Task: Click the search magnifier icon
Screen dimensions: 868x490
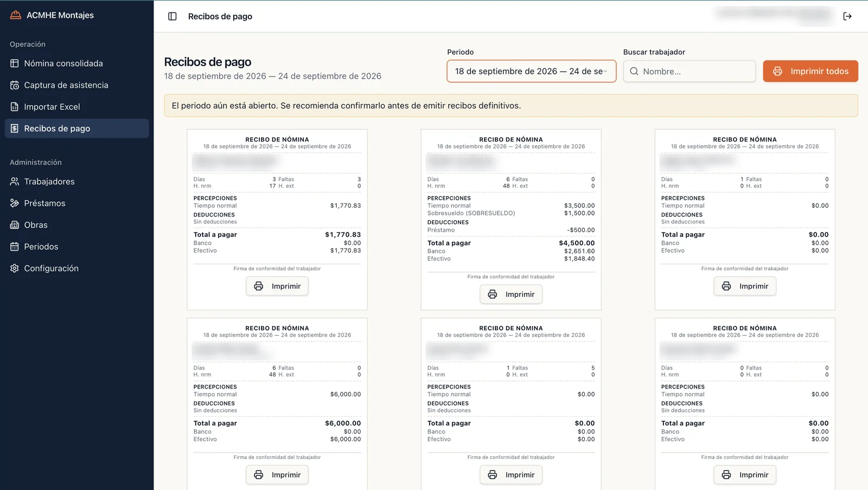Action: point(634,71)
